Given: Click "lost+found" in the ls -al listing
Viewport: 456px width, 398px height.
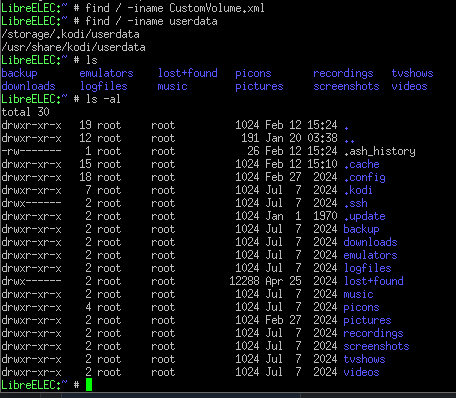Looking at the screenshot, I should coord(374,281).
